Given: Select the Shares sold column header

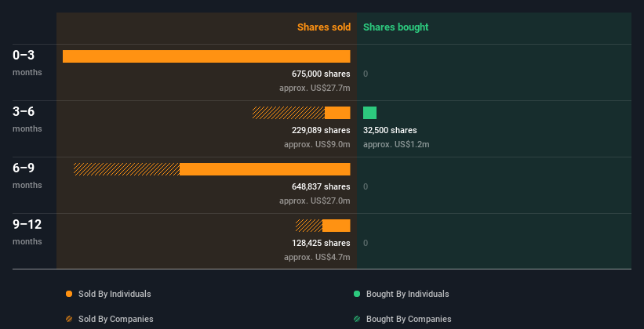Looking at the screenshot, I should tap(323, 27).
